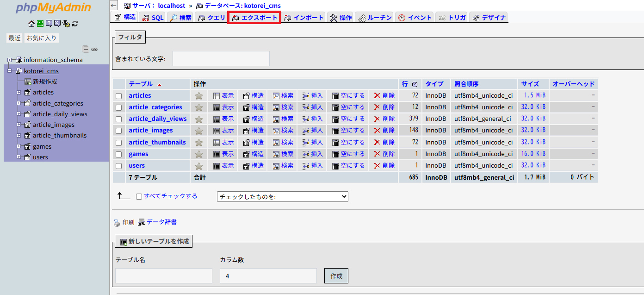This screenshot has height=295, width=644.
Task: Expand the information_schema database tree node
Action: click(9, 60)
